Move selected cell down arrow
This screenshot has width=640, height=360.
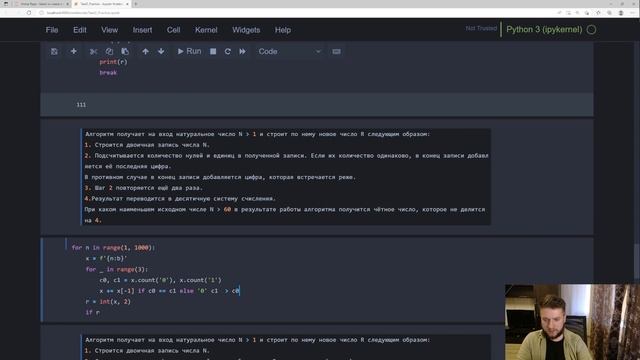coord(161,51)
